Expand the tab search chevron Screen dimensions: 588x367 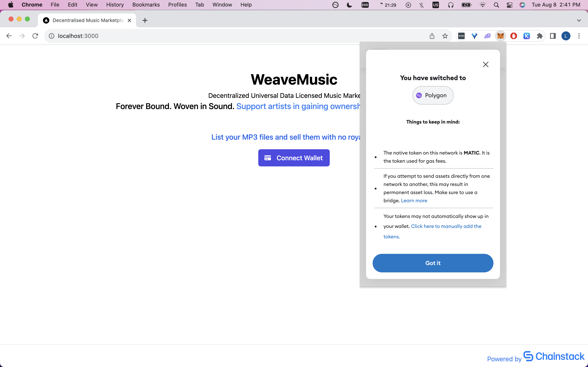click(579, 20)
